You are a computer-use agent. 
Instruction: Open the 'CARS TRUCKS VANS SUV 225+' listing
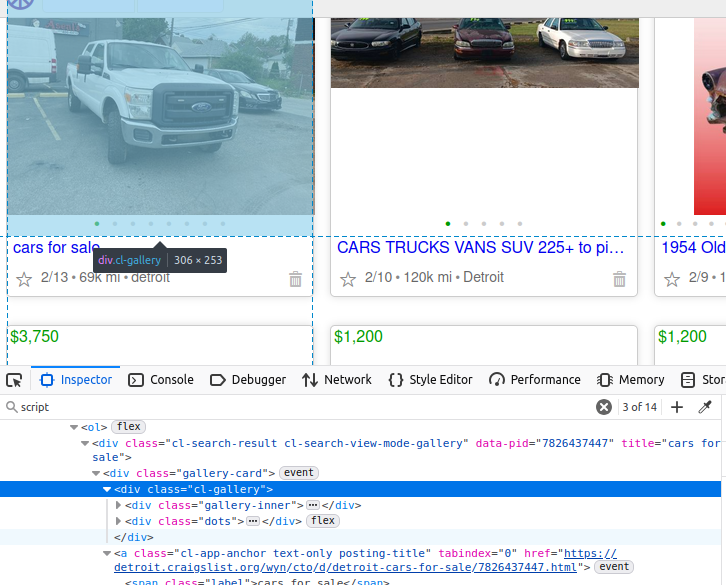pos(481,248)
